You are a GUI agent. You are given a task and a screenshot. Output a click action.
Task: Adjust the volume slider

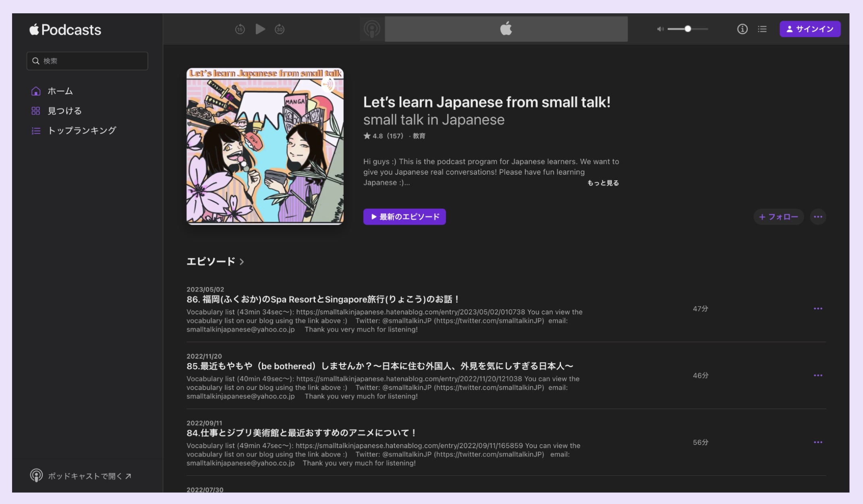pyautogui.click(x=688, y=29)
